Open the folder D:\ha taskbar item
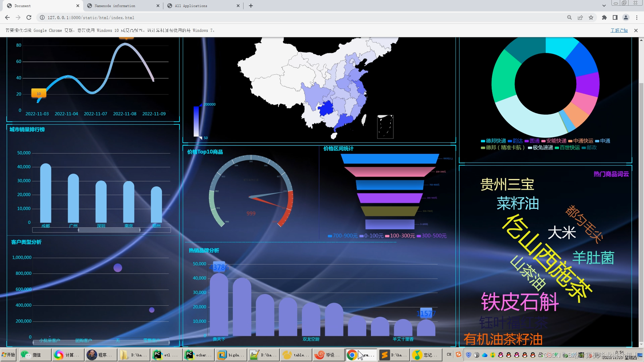 pyautogui.click(x=134, y=355)
